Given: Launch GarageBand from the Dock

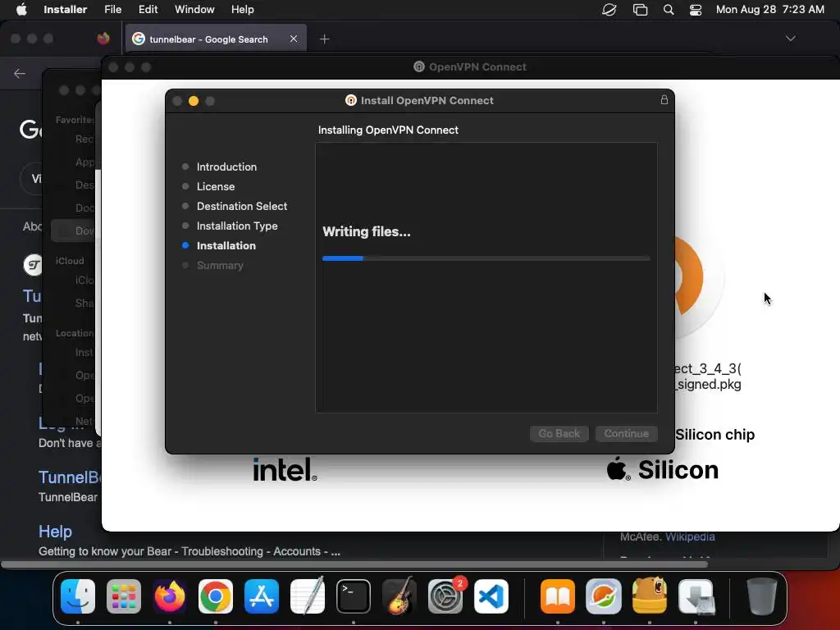Looking at the screenshot, I should click(399, 596).
